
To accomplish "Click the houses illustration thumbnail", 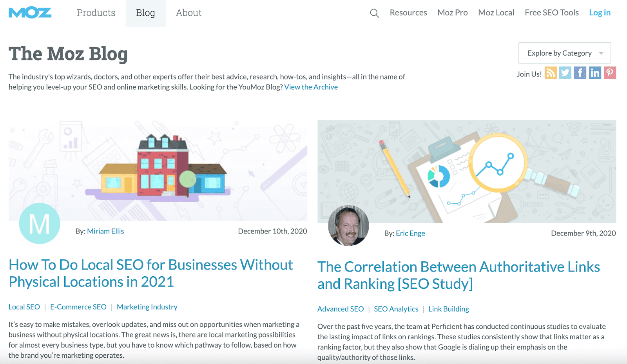I will pyautogui.click(x=158, y=170).
